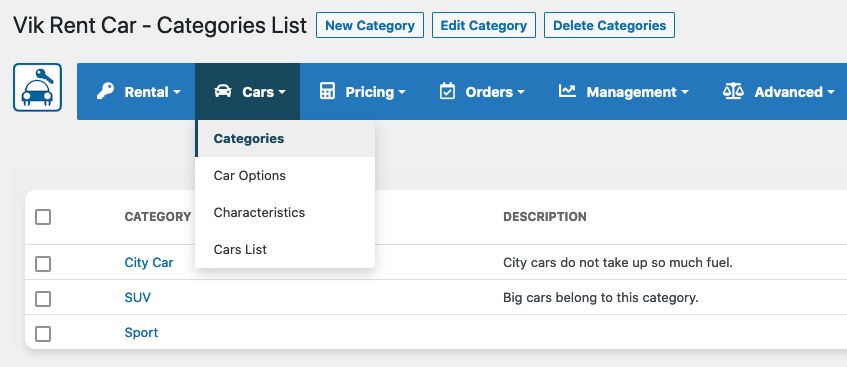Check the City Car row checkbox
847x367 pixels.
43,264
